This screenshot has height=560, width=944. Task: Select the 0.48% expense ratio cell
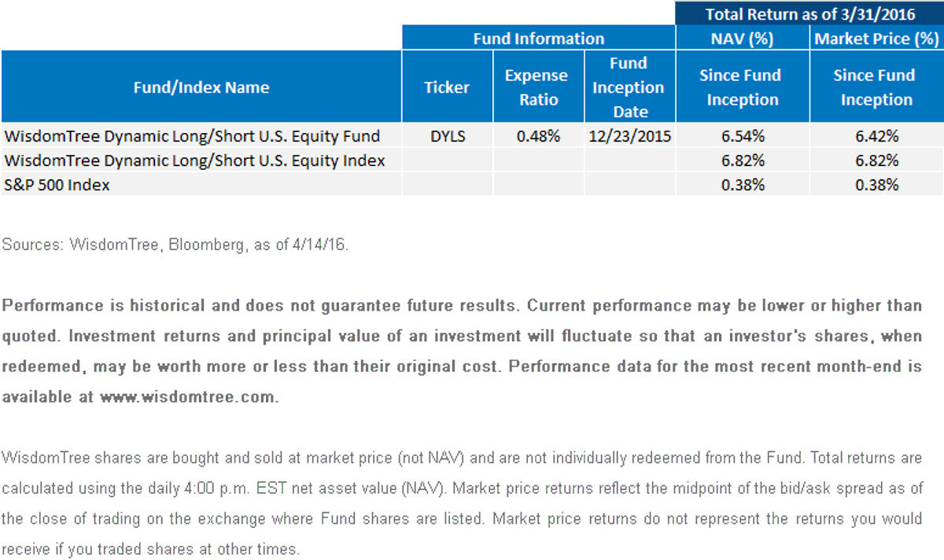[538, 136]
